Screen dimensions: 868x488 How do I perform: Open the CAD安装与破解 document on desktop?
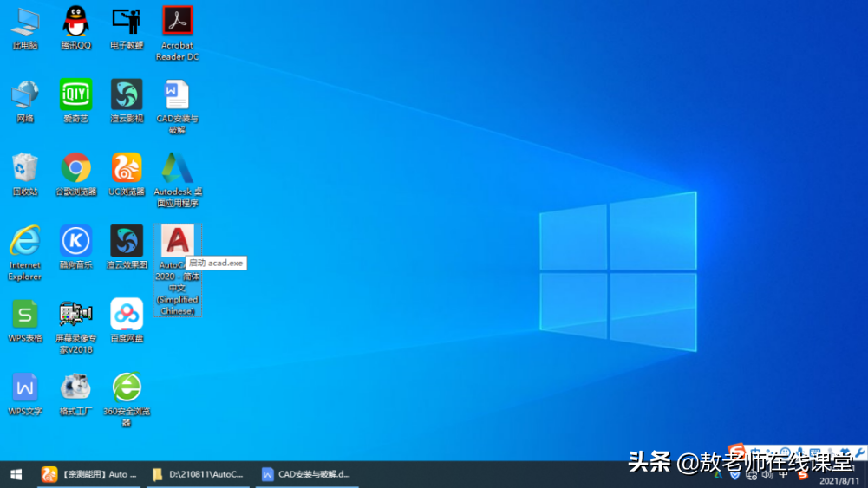178,94
